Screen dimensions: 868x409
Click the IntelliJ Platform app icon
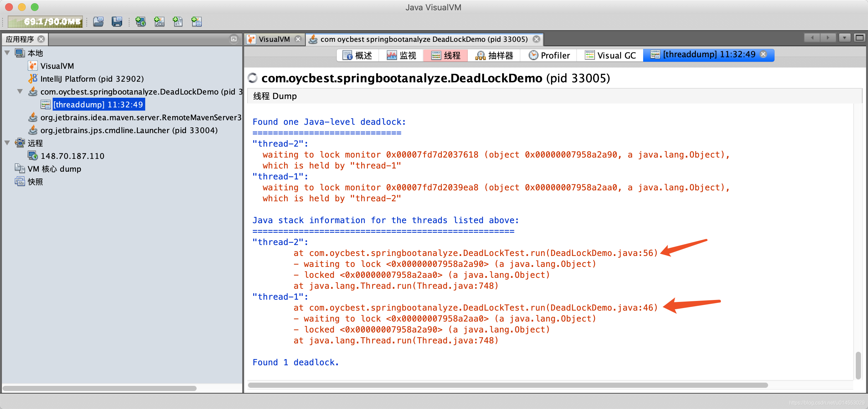(x=33, y=78)
